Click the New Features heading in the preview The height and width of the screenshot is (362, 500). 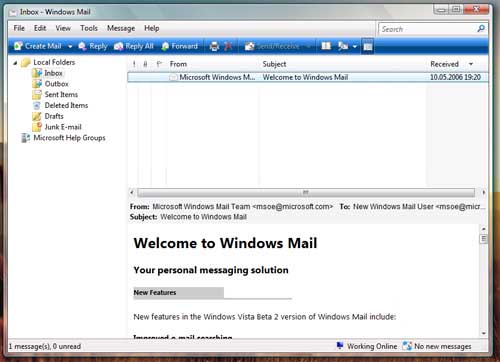[155, 293]
